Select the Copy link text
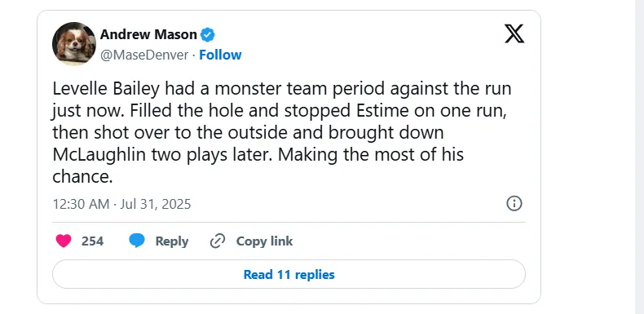 (x=264, y=241)
